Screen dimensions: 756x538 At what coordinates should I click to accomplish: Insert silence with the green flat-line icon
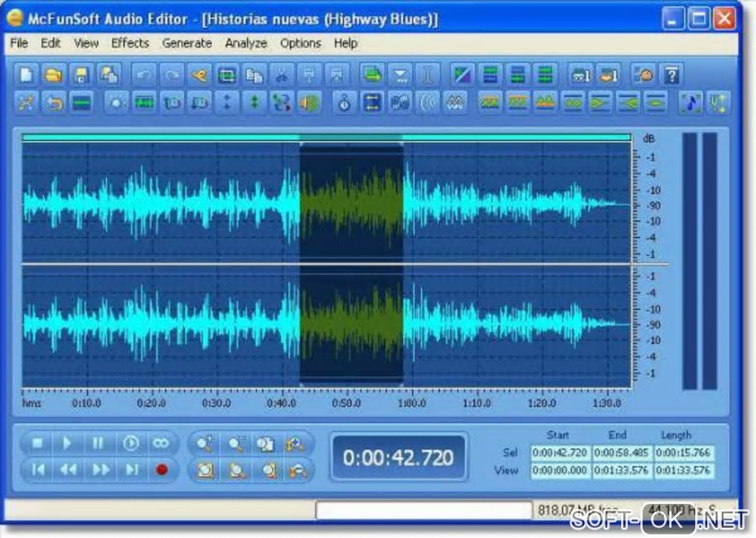[x=82, y=103]
